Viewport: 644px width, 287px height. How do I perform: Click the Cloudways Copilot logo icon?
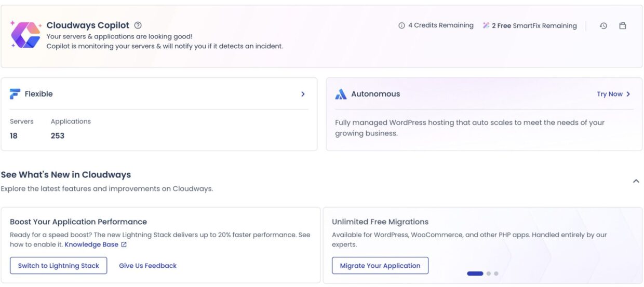tap(26, 35)
